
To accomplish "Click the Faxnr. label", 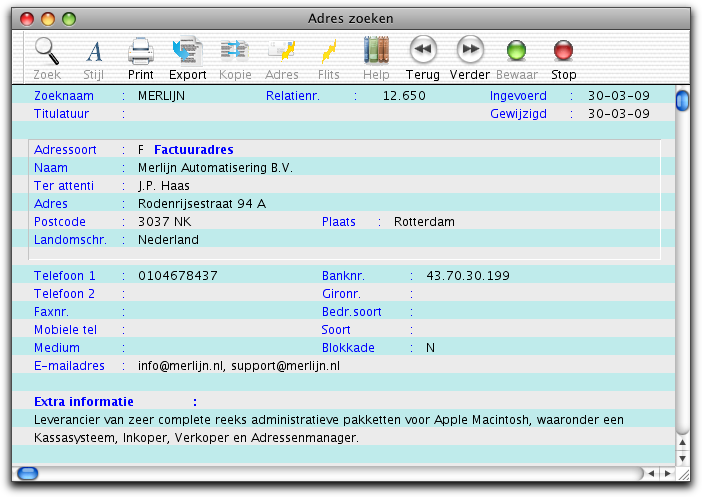I will [51, 312].
